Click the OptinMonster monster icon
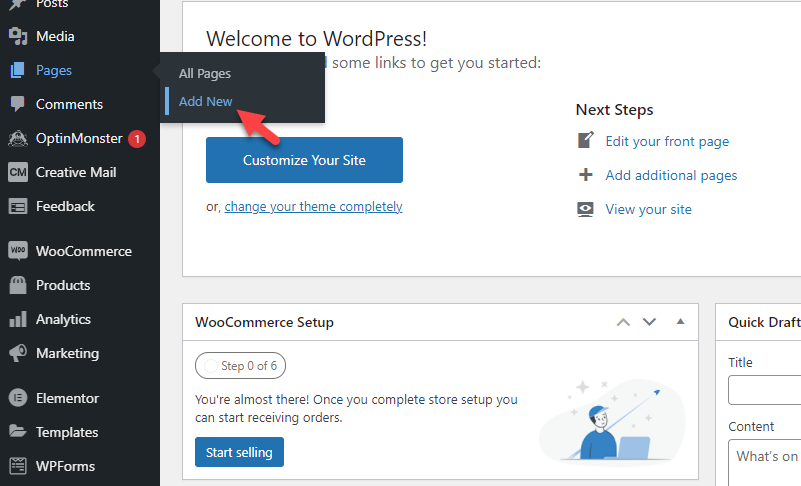This screenshot has height=486, width=801. pos(18,138)
